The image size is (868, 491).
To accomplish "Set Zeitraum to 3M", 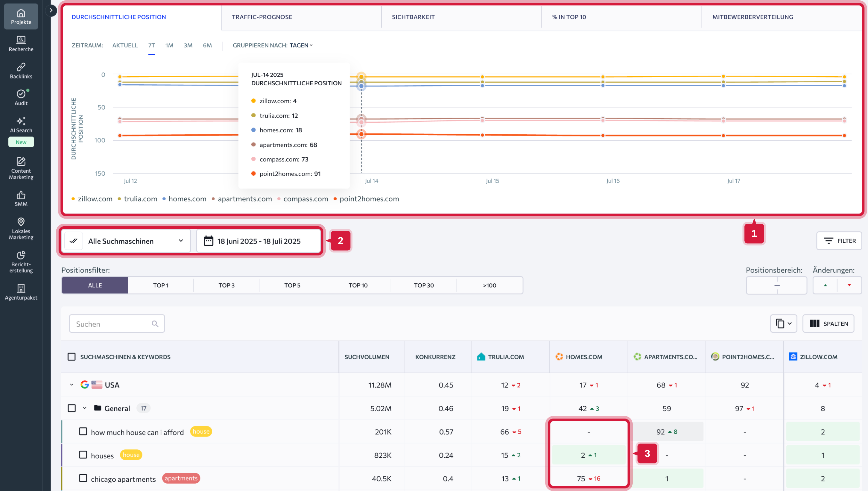I will coord(188,45).
